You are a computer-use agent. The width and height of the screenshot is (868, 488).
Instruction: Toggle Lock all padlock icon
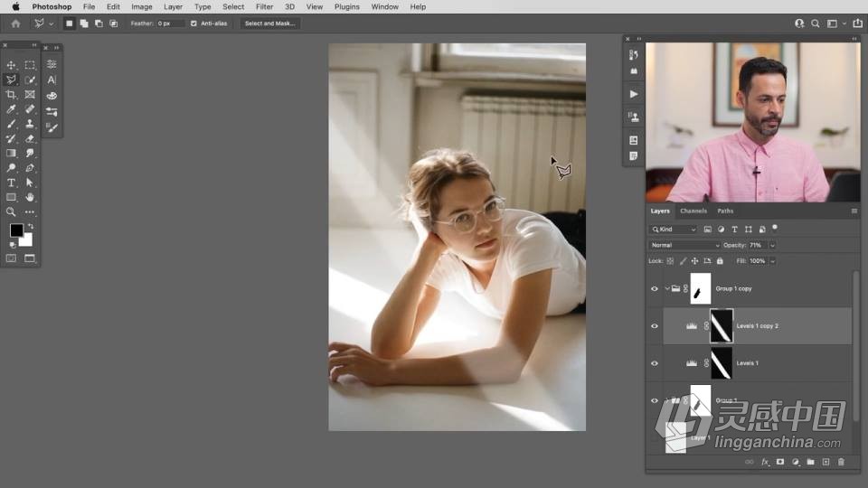(x=720, y=260)
